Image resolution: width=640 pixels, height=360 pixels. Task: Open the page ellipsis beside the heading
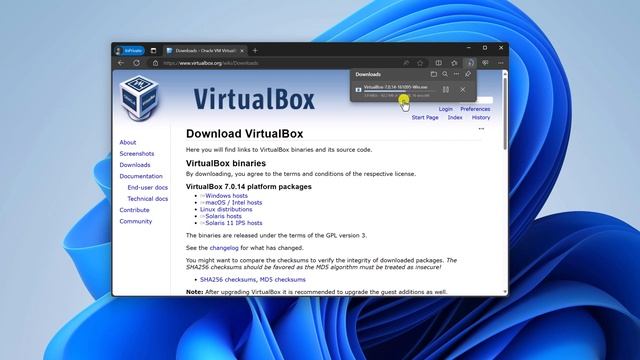pyautogui.click(x=481, y=129)
